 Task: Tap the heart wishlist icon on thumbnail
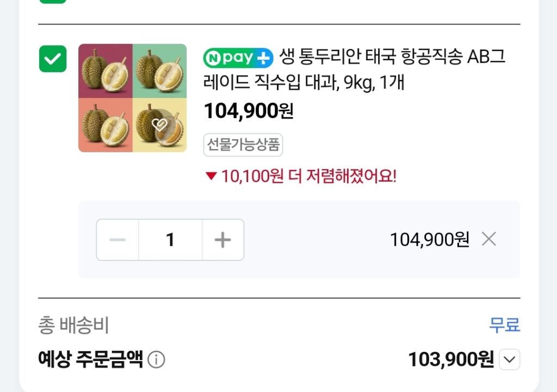tap(159, 125)
